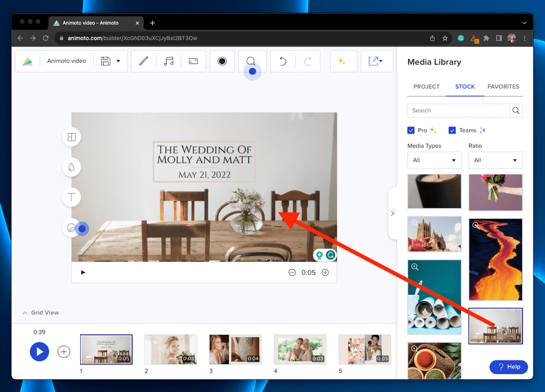The width and height of the screenshot is (545, 392).
Task: Switch to the PROJECT tab
Action: (x=427, y=87)
